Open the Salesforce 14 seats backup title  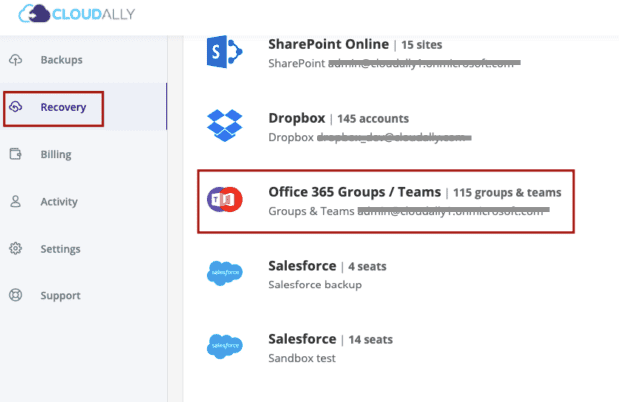pos(302,339)
